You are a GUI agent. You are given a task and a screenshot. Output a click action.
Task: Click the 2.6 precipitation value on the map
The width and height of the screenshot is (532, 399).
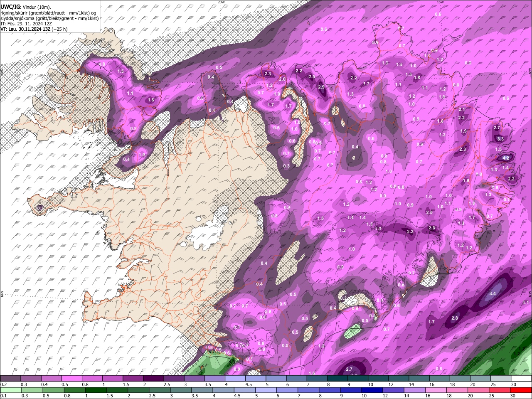pos(432,228)
